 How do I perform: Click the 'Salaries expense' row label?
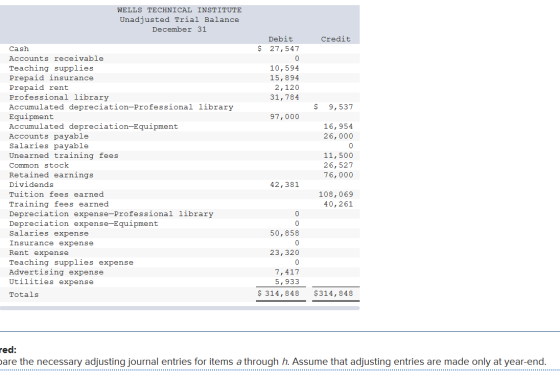tap(49, 233)
